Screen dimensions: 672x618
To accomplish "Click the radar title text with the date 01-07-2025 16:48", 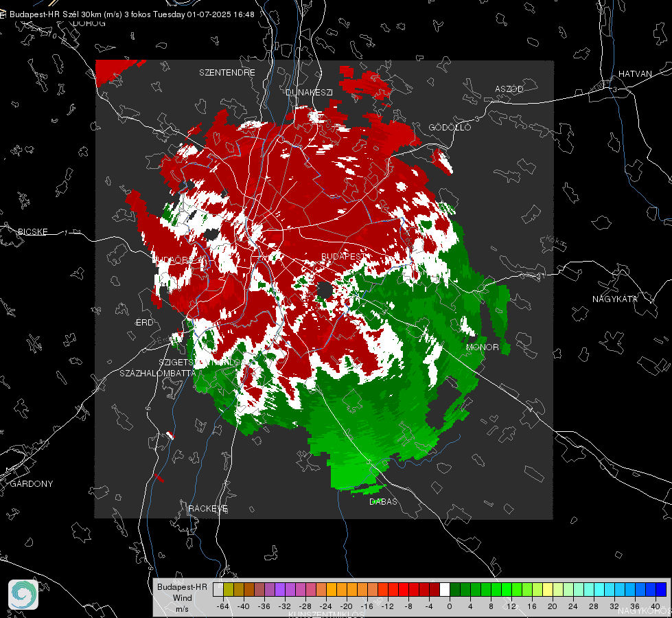I will pos(132,14).
